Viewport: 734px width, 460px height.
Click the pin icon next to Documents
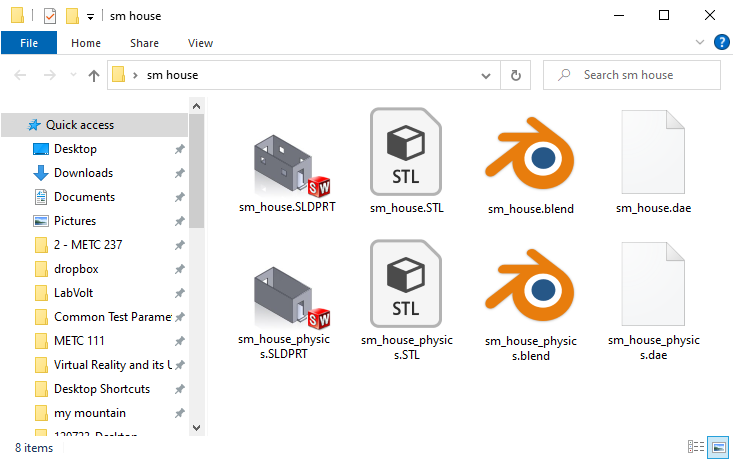[x=179, y=197]
